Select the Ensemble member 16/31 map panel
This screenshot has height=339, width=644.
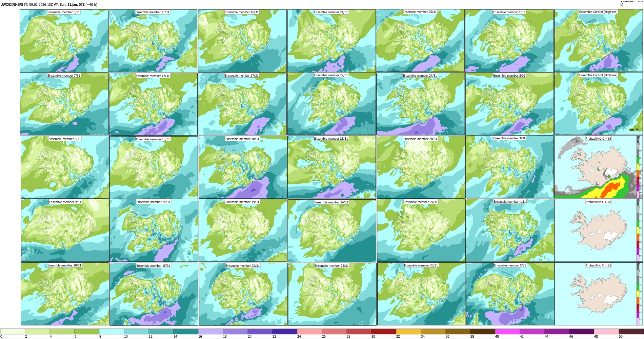242,40
